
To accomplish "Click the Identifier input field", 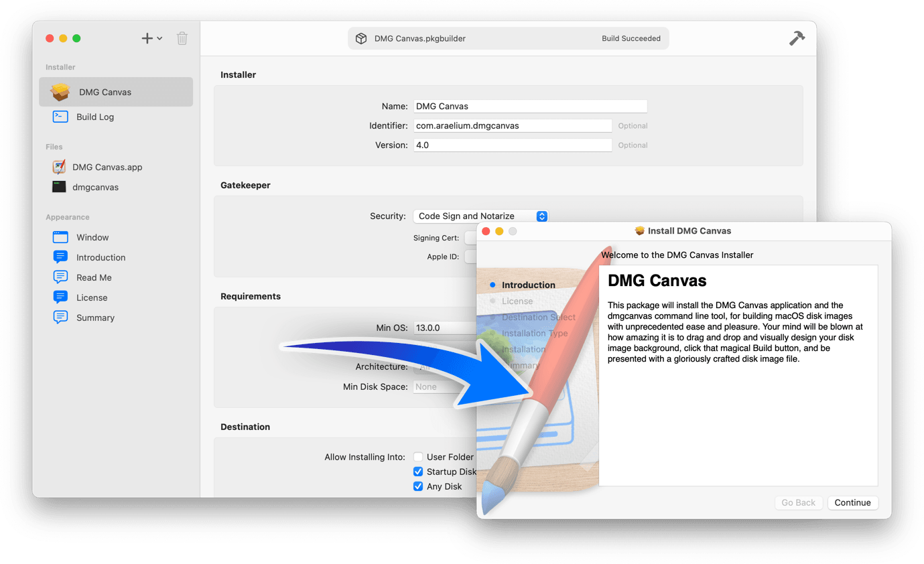I will point(513,125).
